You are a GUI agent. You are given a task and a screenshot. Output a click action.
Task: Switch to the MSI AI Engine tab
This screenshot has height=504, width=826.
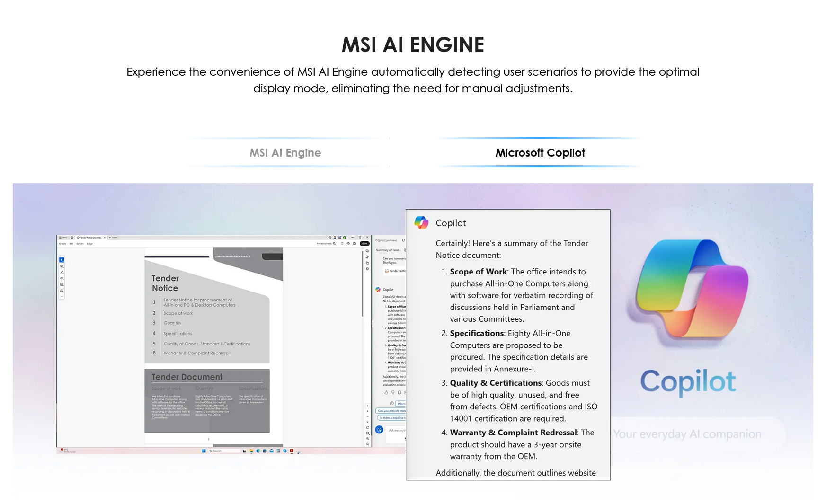[x=285, y=153]
